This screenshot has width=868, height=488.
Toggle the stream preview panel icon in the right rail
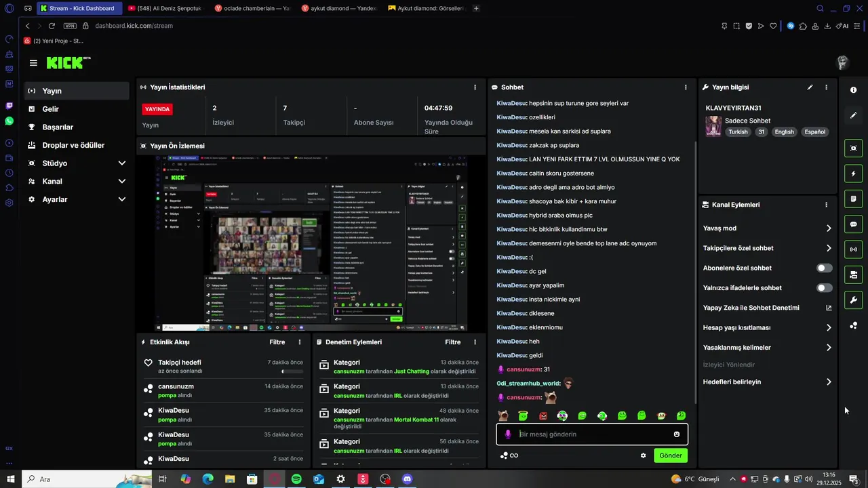click(853, 148)
